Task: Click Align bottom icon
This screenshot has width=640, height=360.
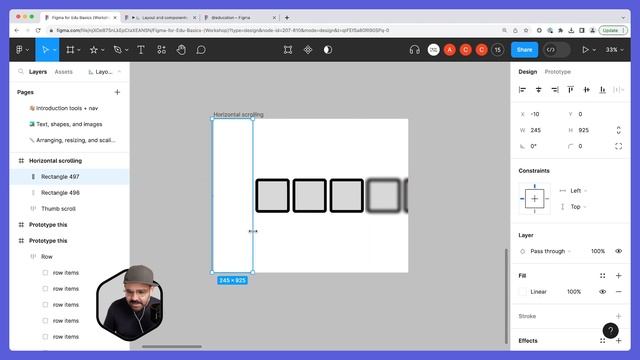Action: tap(602, 90)
